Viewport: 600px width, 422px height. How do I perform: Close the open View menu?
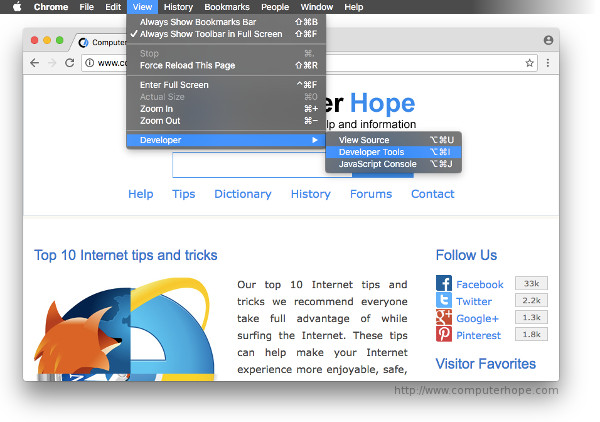(142, 7)
